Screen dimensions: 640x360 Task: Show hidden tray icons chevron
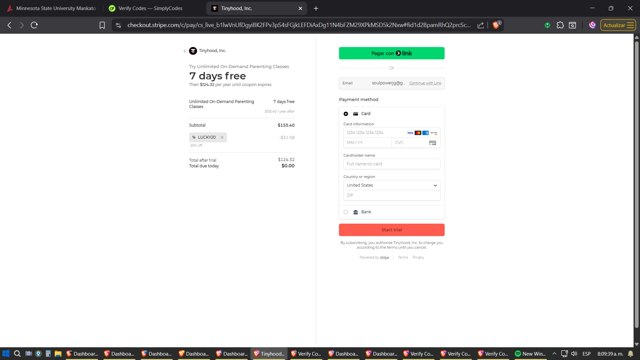pos(554,354)
